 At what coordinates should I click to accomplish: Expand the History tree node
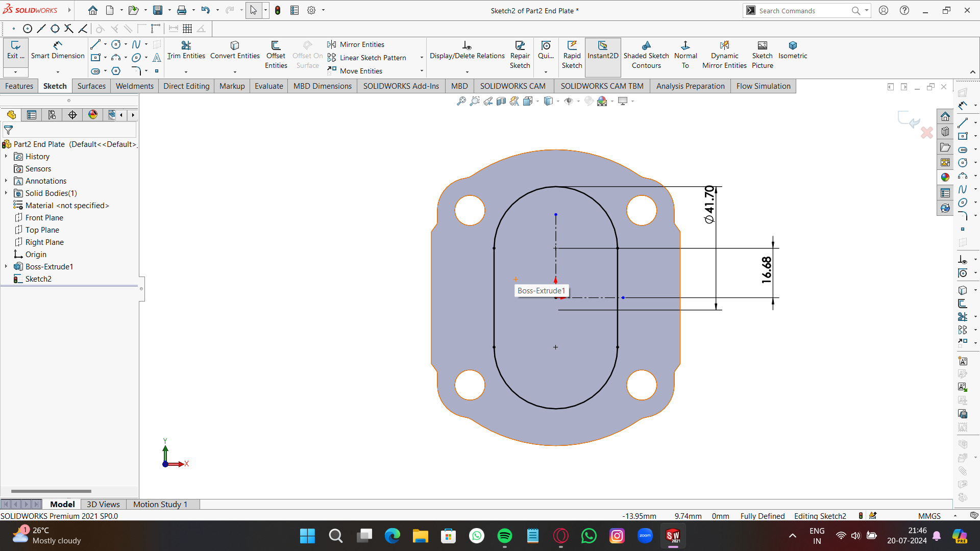pyautogui.click(x=6, y=156)
